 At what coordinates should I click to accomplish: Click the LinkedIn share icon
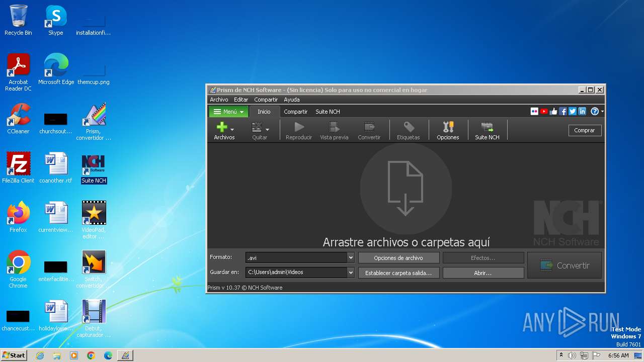point(582,112)
